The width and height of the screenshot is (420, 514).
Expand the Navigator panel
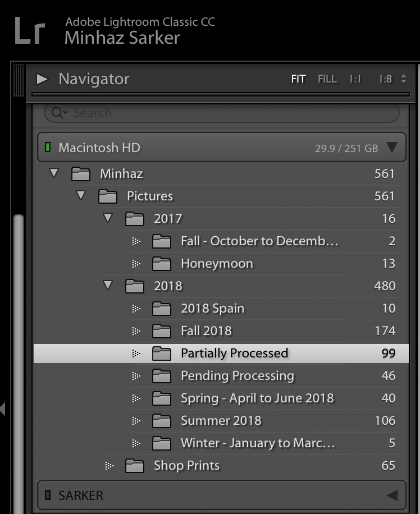pyautogui.click(x=42, y=79)
